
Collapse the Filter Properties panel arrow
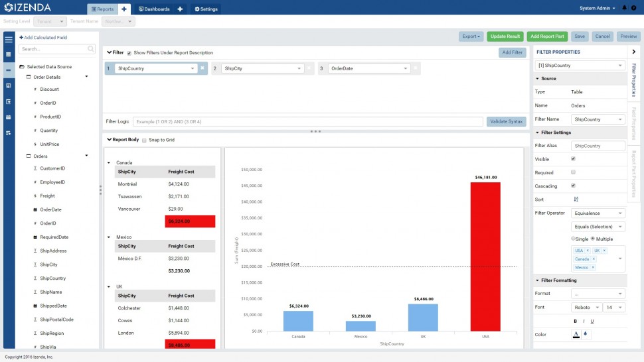(x=634, y=52)
